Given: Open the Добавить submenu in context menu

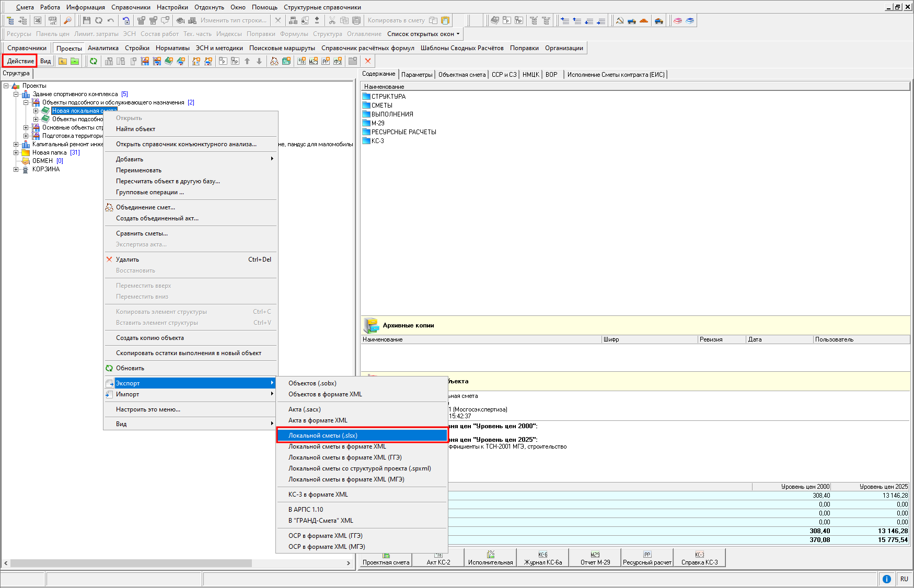Looking at the screenshot, I should 190,159.
